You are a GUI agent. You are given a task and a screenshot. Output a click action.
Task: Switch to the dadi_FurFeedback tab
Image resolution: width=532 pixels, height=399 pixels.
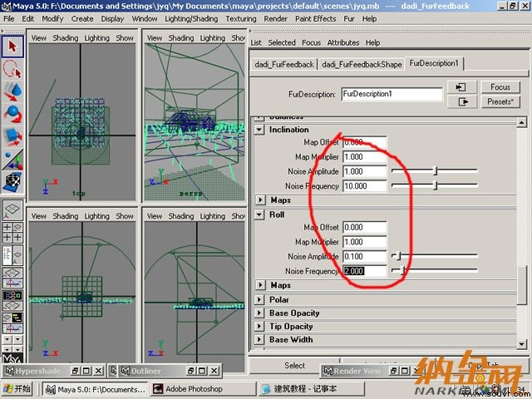(x=284, y=65)
